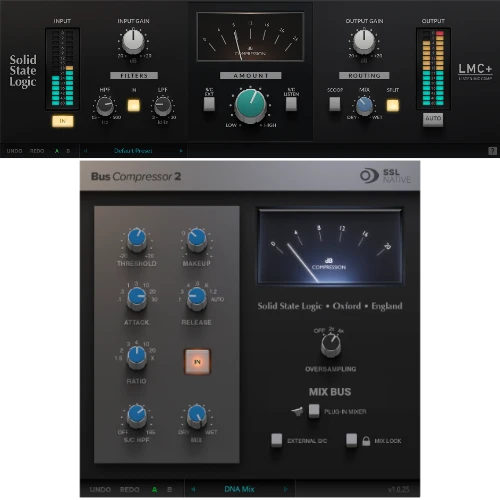Image resolution: width=500 pixels, height=500 pixels.
Task: Click the Oversampling selector knob
Action: [331, 345]
